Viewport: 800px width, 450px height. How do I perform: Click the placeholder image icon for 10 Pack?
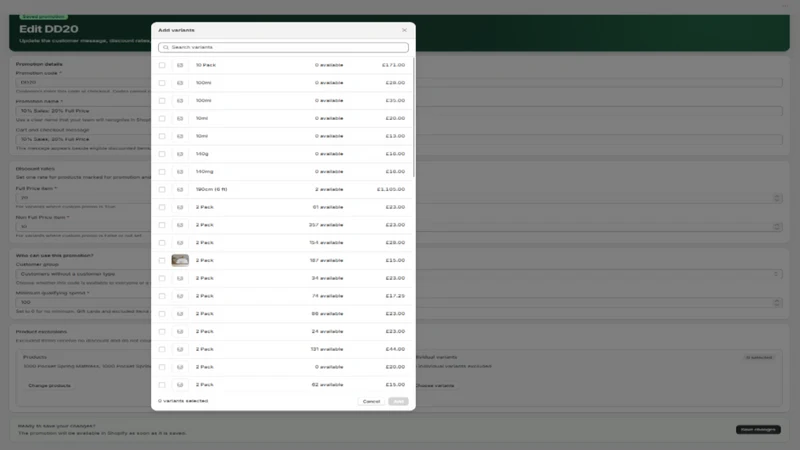180,65
